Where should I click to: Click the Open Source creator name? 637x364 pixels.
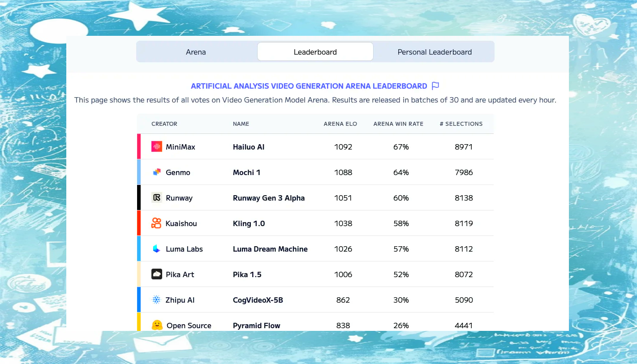click(189, 325)
